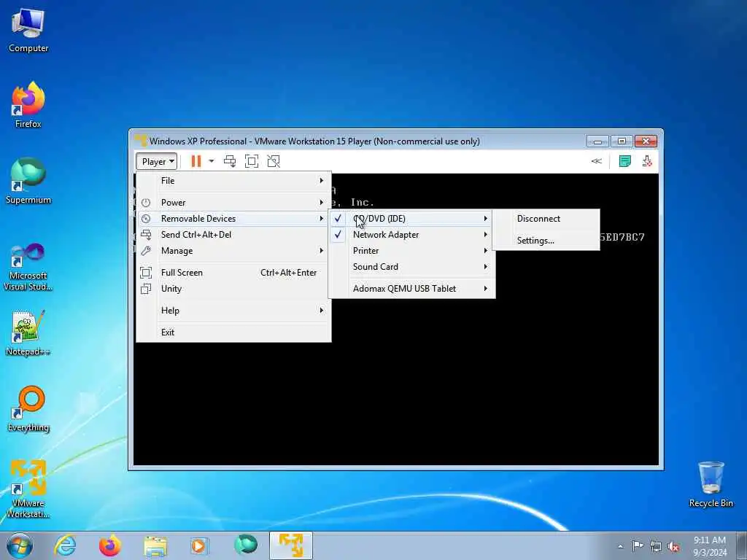
Task: Collapse toolbar using the double-chevron icon
Action: click(597, 161)
